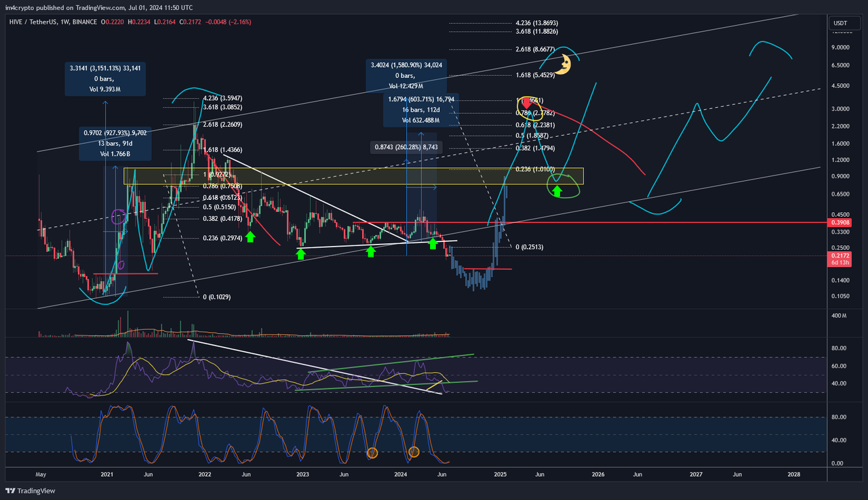Click the 3.0000 price axis label
The width and height of the screenshot is (868, 500).
pyautogui.click(x=842, y=109)
